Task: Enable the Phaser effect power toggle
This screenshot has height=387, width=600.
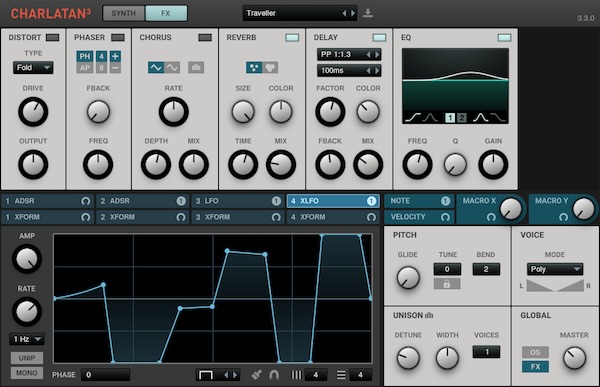Action: 118,38
